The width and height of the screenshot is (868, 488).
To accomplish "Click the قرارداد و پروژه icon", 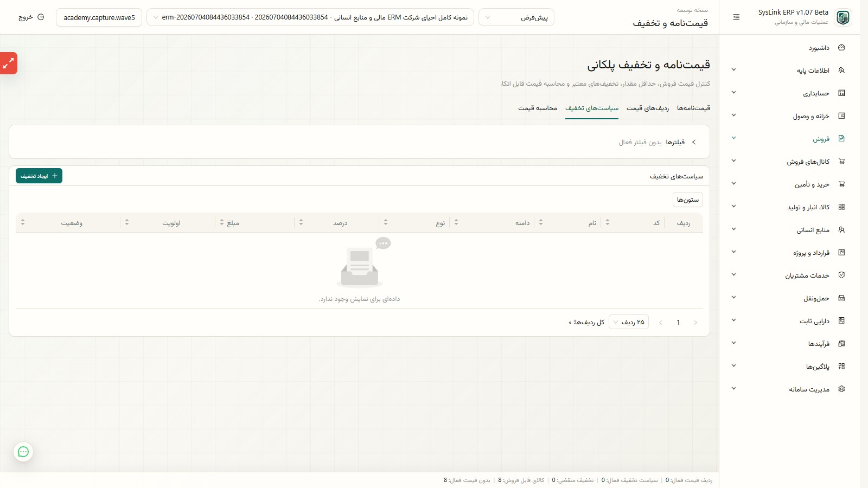I will click(841, 253).
